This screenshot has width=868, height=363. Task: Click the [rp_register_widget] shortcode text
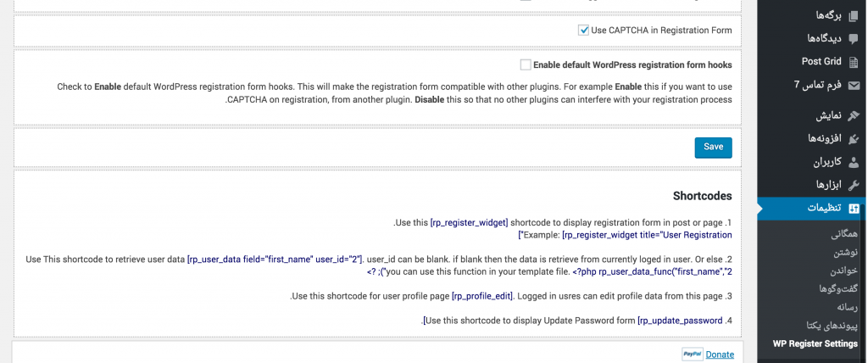[x=469, y=223]
